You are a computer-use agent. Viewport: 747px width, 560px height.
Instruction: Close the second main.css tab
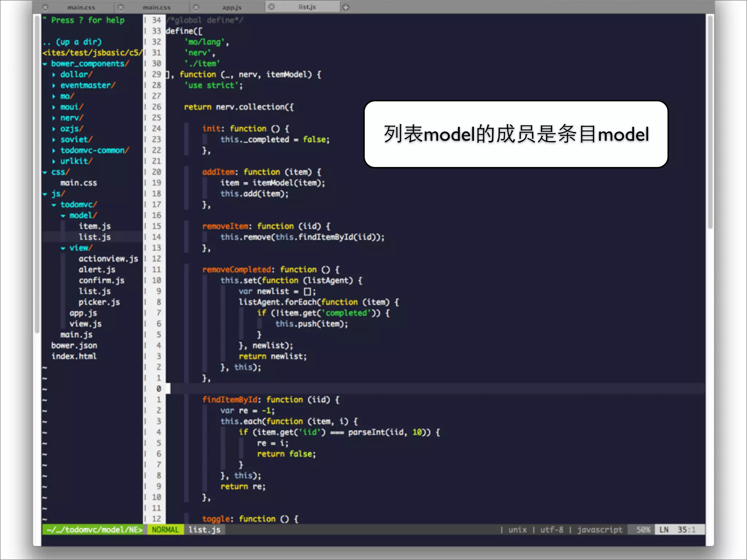[121, 7]
